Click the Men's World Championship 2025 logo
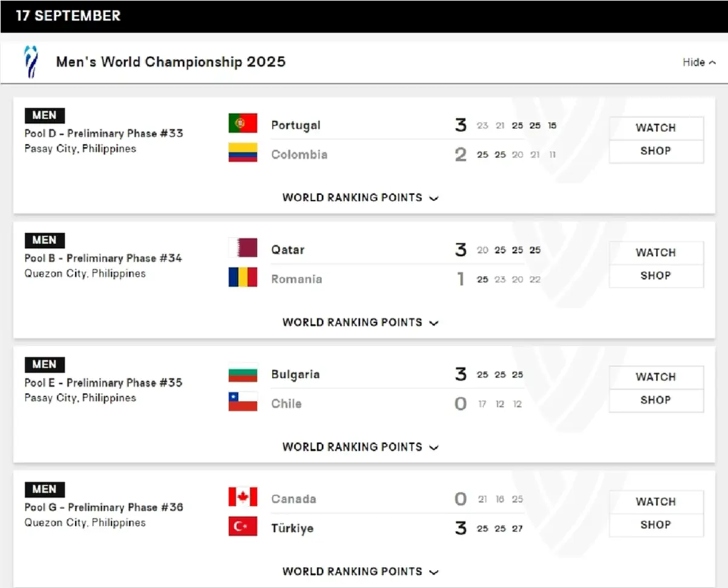 point(30,61)
